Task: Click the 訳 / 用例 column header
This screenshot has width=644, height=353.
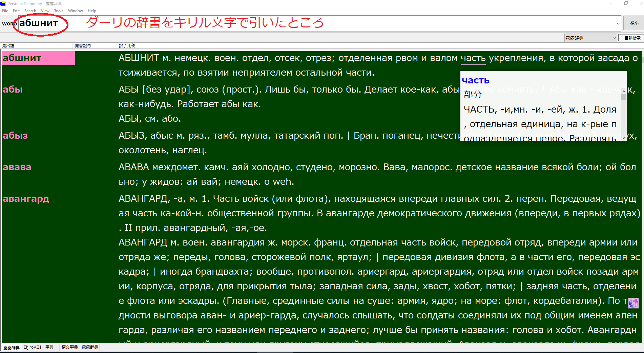Action: 379,45
